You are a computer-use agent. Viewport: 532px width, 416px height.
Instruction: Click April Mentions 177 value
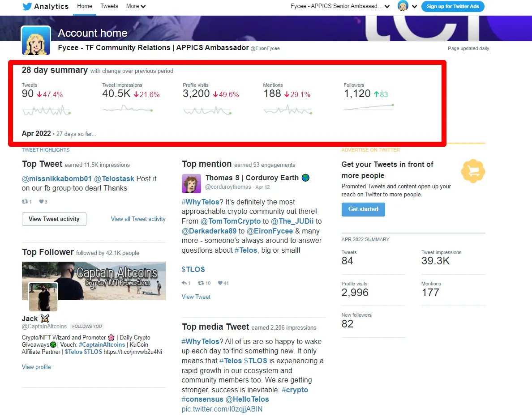click(430, 293)
